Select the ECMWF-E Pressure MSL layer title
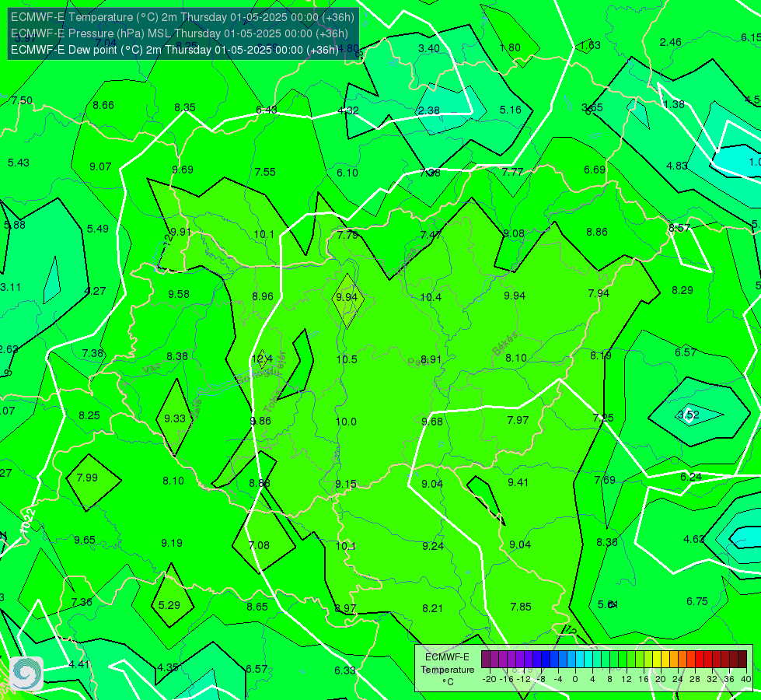The image size is (761, 700). click(179, 33)
